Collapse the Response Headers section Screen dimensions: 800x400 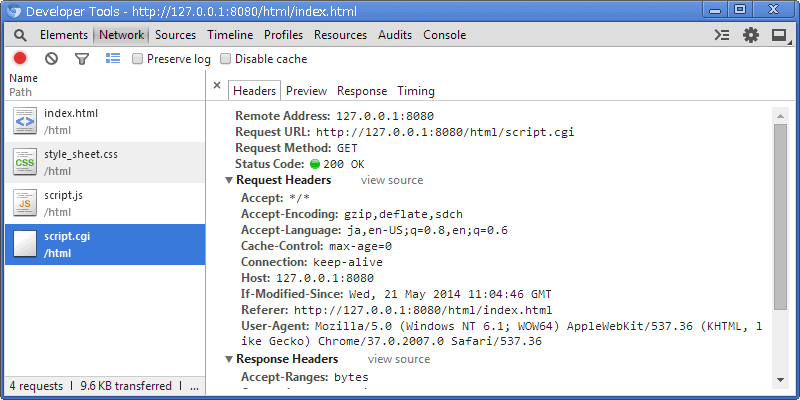click(229, 359)
